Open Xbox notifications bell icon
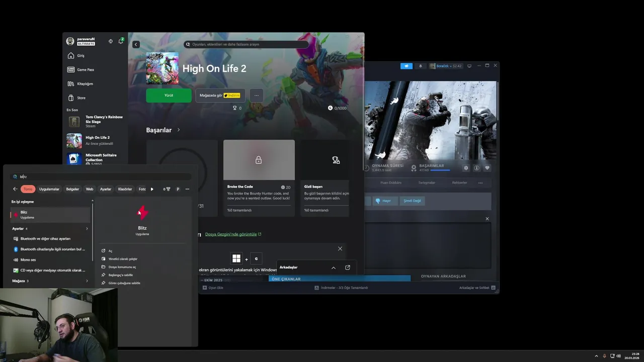 click(121, 41)
